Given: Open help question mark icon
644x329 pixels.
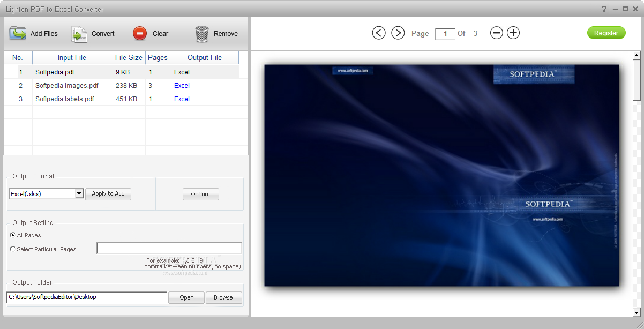Looking at the screenshot, I should tap(604, 9).
